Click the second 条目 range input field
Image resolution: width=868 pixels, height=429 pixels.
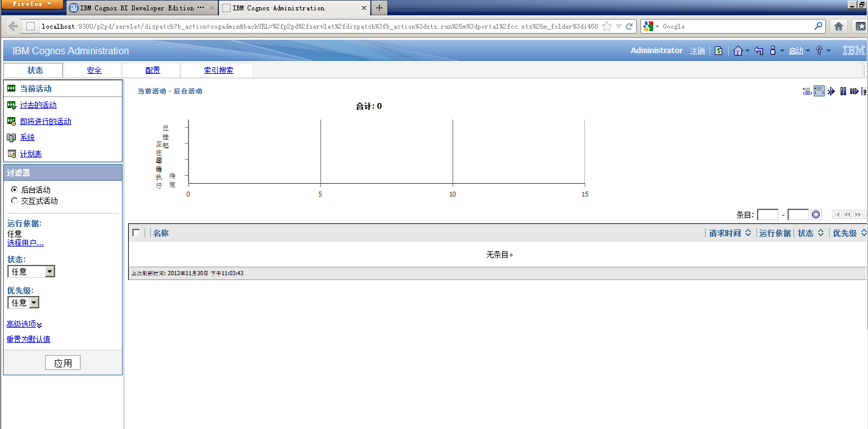point(798,215)
